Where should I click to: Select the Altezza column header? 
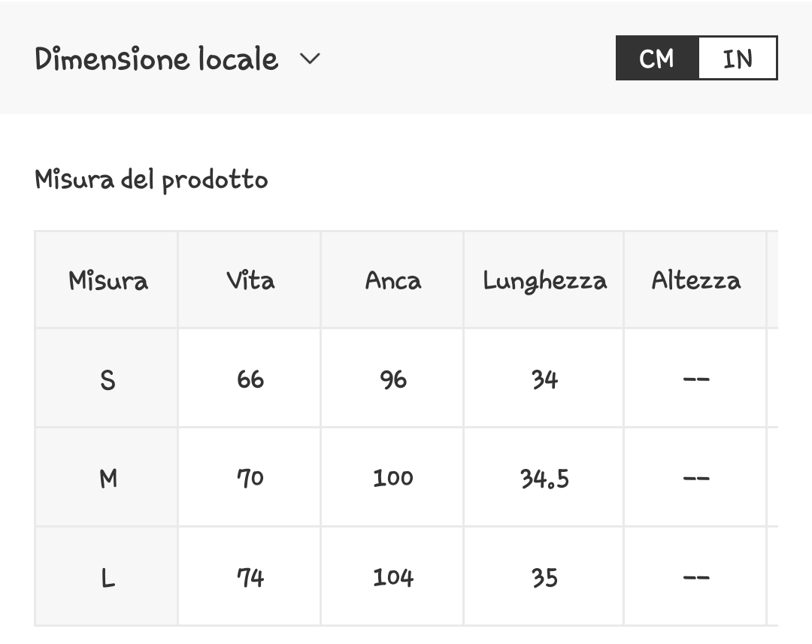[x=695, y=280]
